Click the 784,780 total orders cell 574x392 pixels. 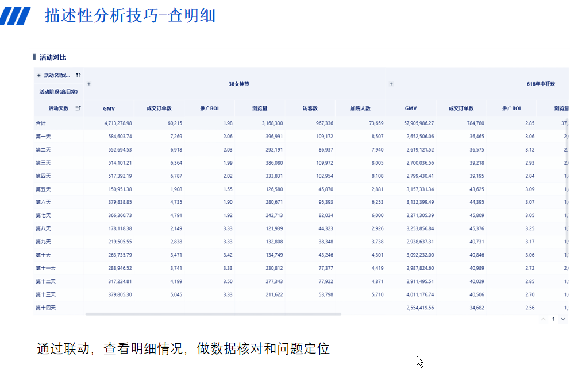pyautogui.click(x=476, y=123)
